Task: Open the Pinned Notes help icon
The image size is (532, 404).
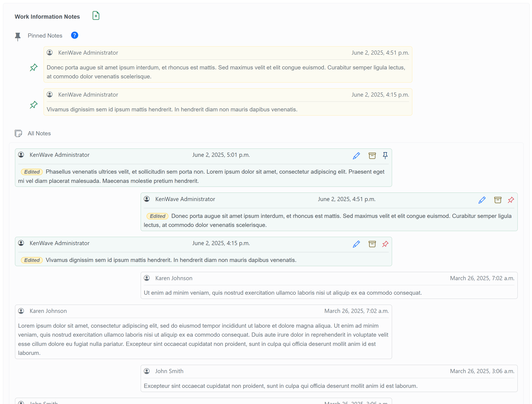Action: coord(74,35)
